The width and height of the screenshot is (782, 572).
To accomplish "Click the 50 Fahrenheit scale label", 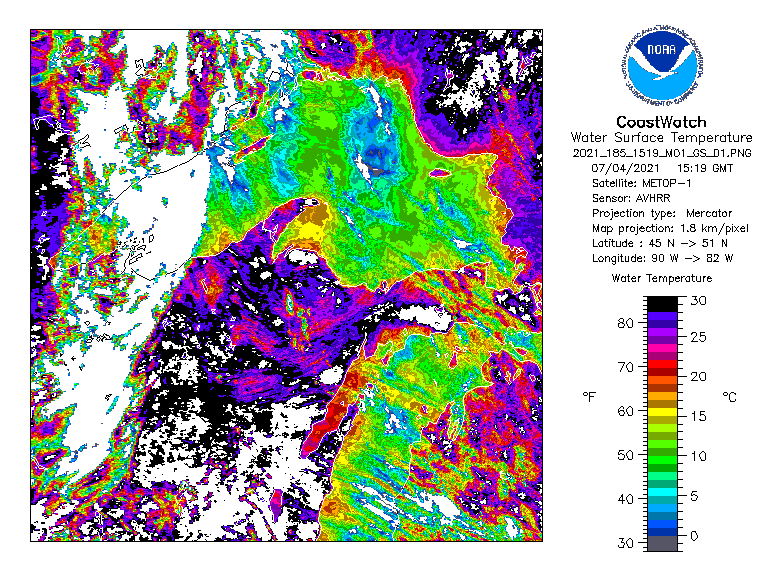I will pos(625,455).
